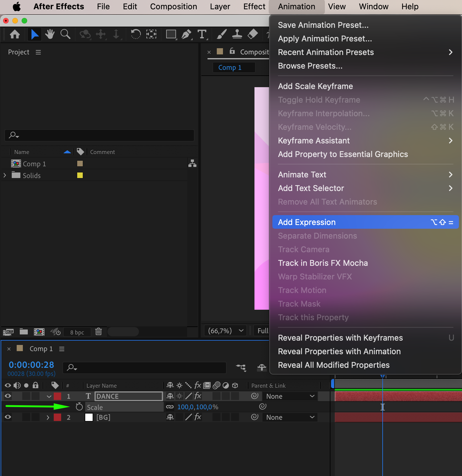Click the current time 0:00:00:28 display
Viewport: 462px width, 476px height.
tap(31, 365)
